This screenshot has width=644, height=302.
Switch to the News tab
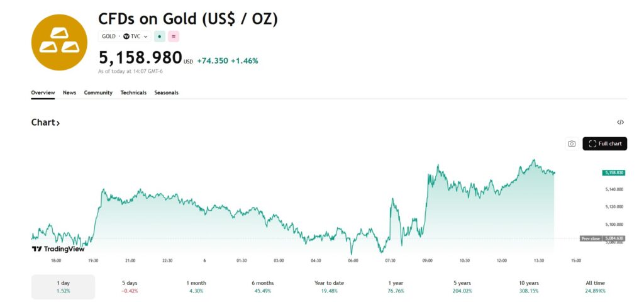(x=69, y=92)
